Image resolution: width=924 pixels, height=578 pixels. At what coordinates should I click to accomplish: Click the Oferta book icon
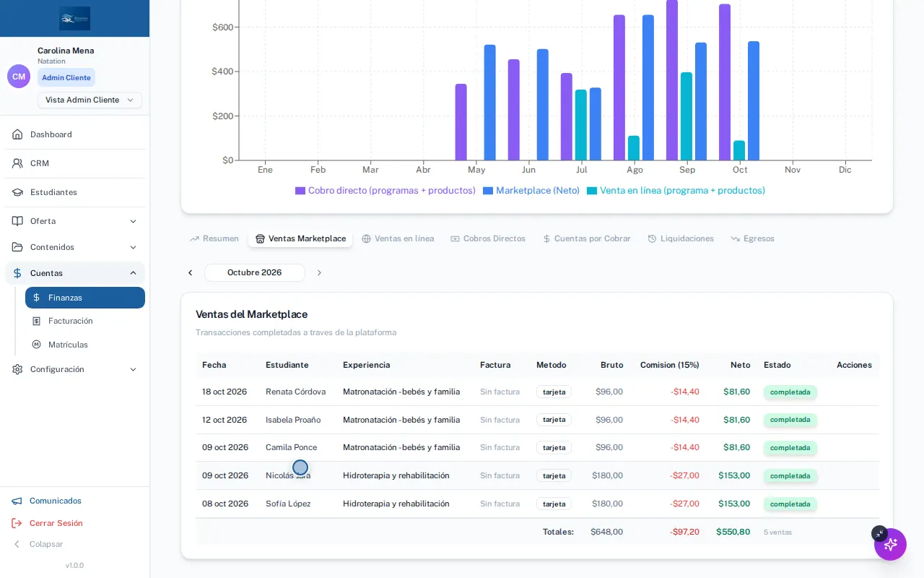tap(17, 221)
